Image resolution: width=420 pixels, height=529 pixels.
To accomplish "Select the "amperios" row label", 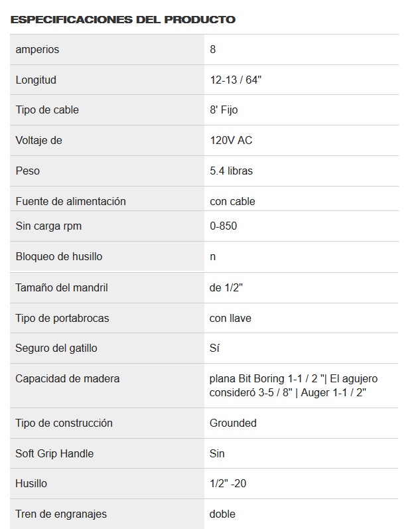I will click(x=37, y=49).
